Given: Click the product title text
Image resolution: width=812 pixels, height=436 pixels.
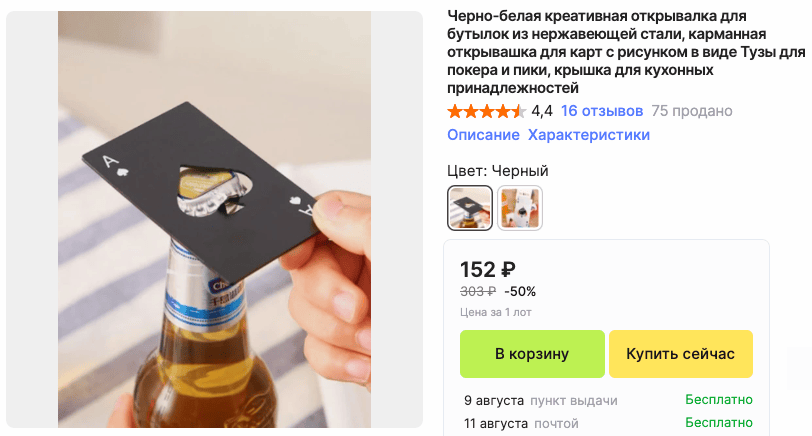Looking at the screenshot, I should [x=626, y=52].
